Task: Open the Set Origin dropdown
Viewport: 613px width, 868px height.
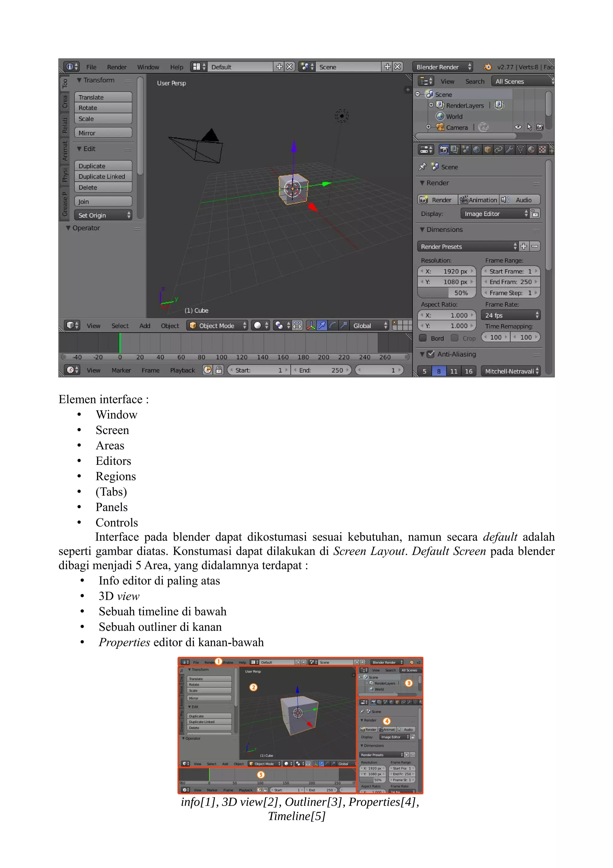Action: (x=103, y=215)
